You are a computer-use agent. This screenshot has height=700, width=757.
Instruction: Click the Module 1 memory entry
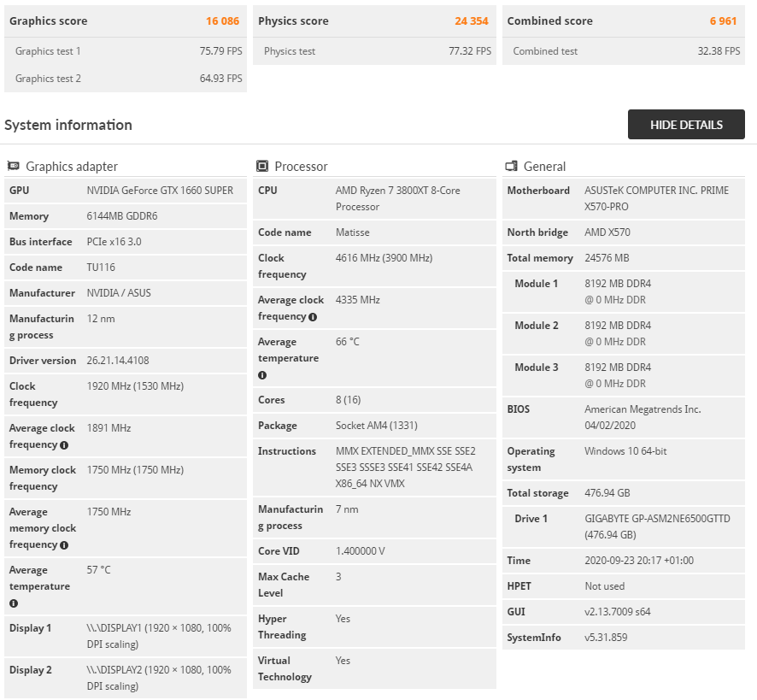pos(623,291)
